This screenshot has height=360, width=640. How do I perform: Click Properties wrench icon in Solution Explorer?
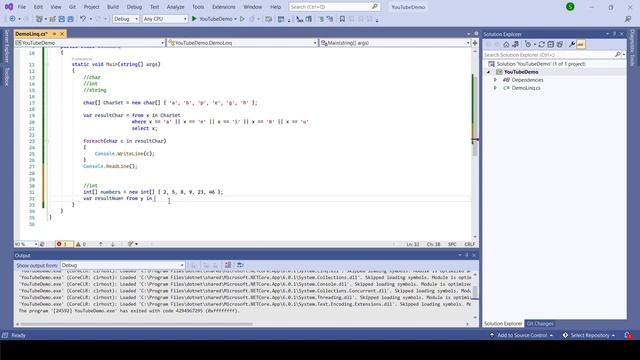[x=572, y=44]
